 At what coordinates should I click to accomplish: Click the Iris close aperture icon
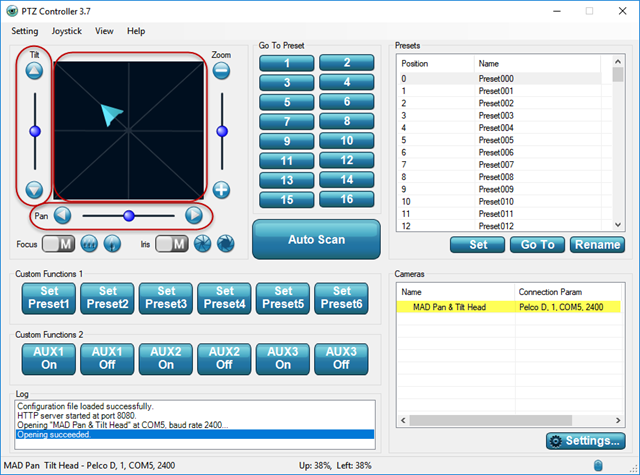click(202, 244)
